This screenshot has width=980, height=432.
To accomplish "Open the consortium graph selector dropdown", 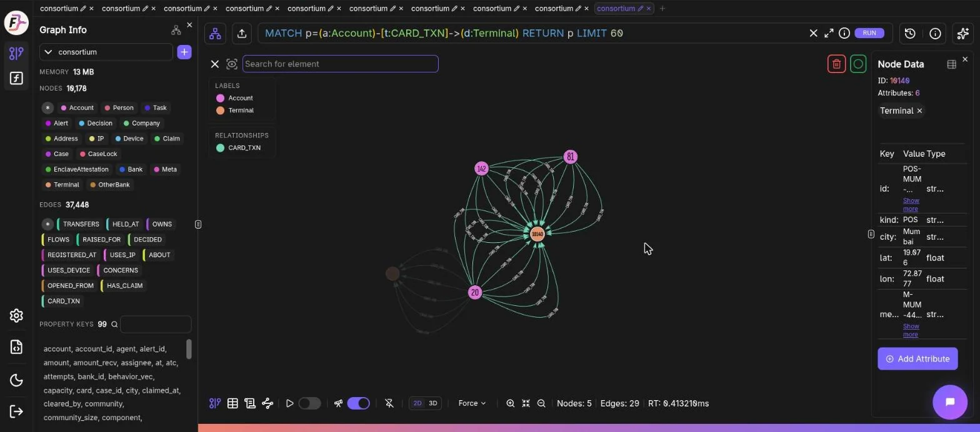I will pos(106,52).
